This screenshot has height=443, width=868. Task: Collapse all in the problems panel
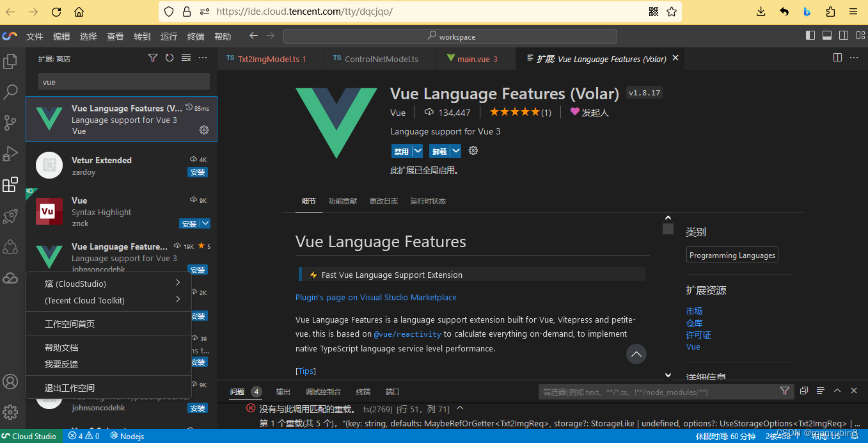pos(804,391)
